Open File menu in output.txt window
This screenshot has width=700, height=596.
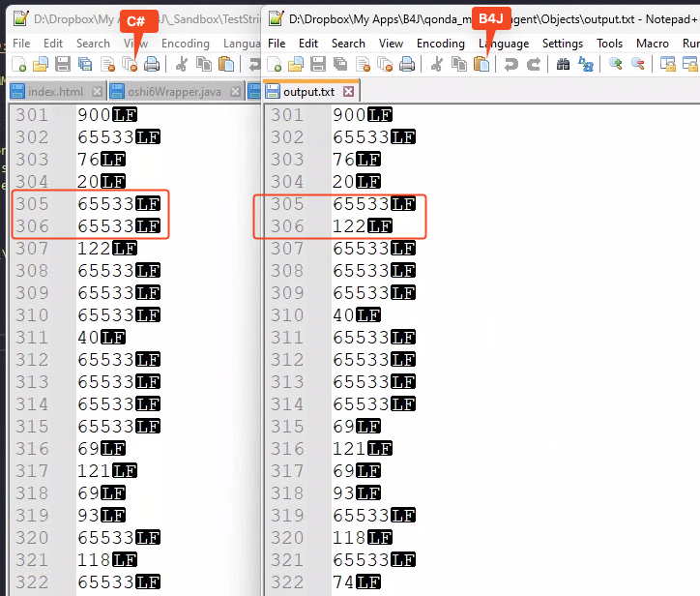277,44
